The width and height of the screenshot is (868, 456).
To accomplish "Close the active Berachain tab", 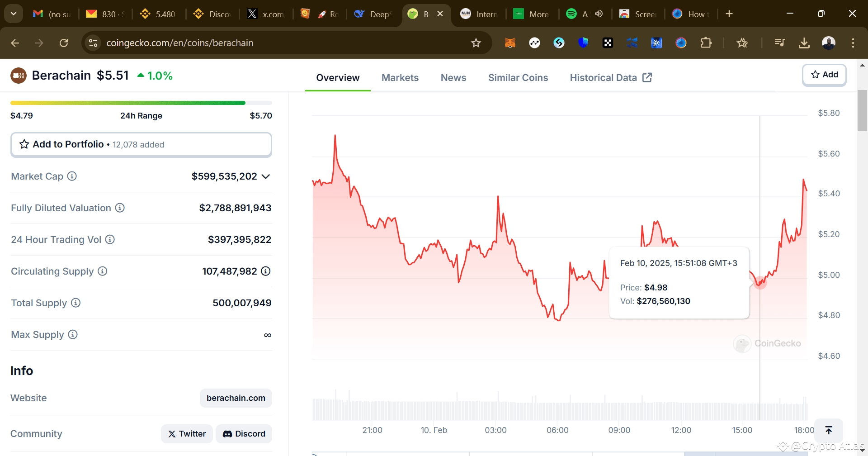I will click(x=440, y=14).
